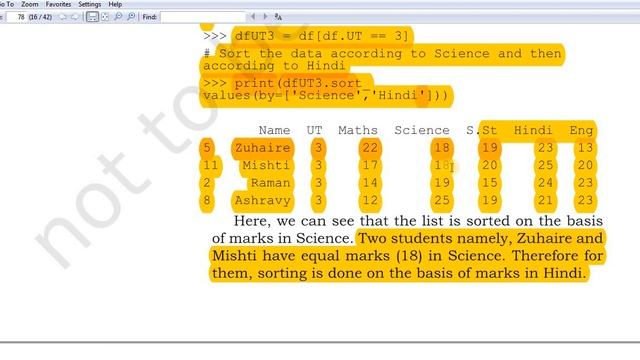The width and height of the screenshot is (640, 360).
Task: Click the zoom out magnifier icon
Action: 118,17
